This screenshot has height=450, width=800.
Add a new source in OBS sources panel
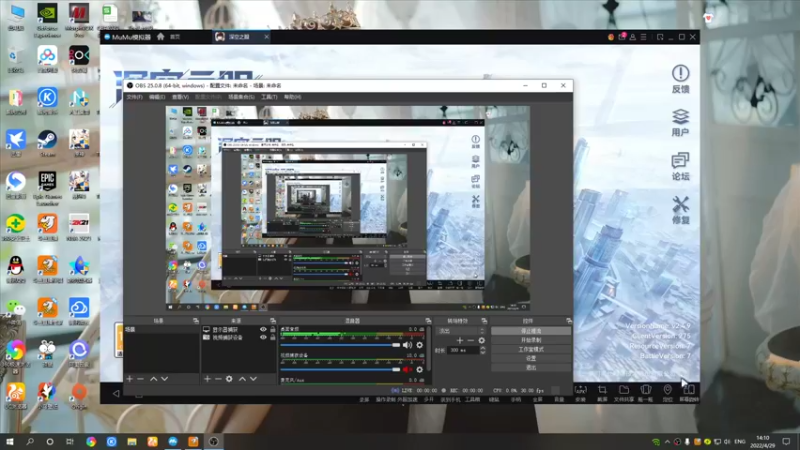[x=207, y=379]
